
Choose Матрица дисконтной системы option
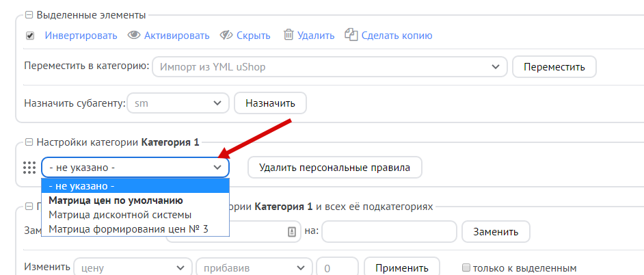tap(115, 215)
